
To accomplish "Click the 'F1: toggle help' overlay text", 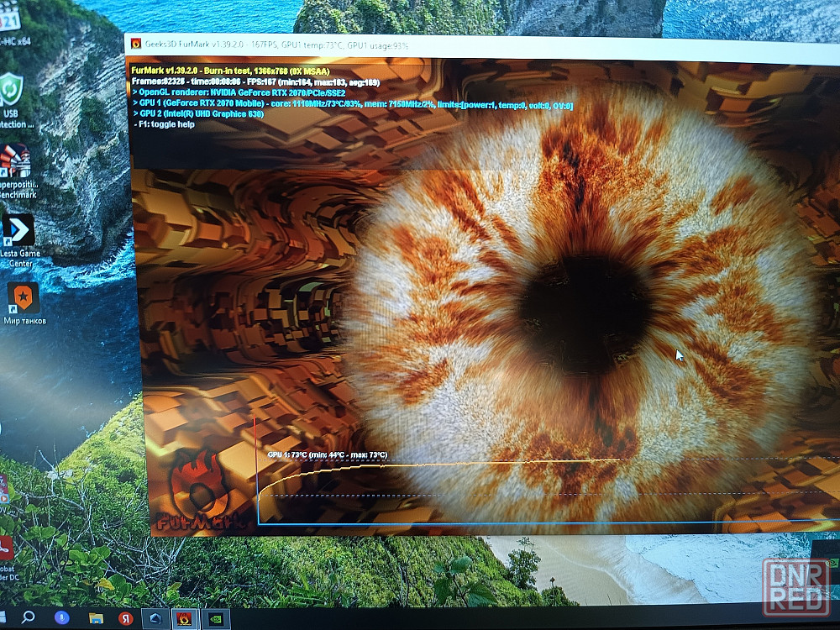I will [165, 124].
